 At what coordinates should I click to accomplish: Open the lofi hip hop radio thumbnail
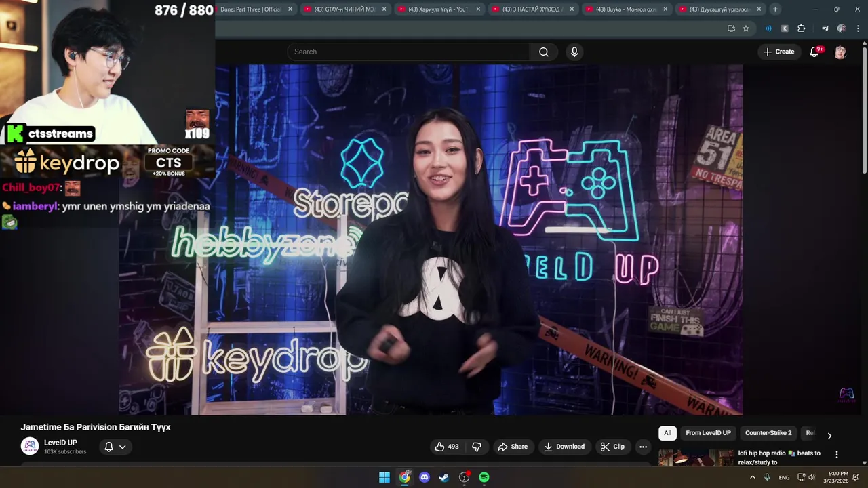coord(696,458)
